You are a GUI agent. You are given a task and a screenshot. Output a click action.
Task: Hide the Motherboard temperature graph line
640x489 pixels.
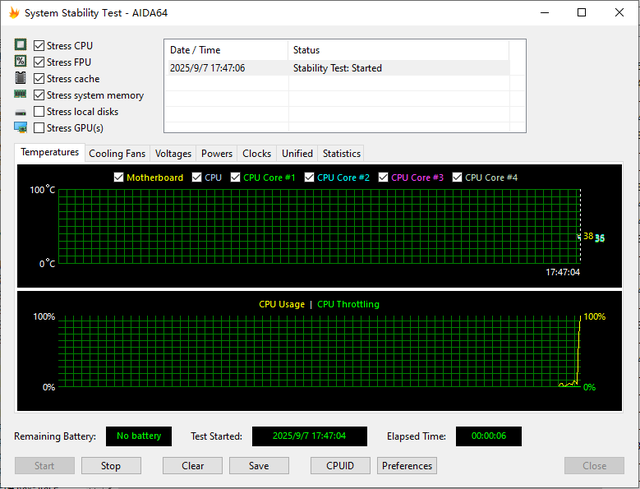pyautogui.click(x=118, y=177)
